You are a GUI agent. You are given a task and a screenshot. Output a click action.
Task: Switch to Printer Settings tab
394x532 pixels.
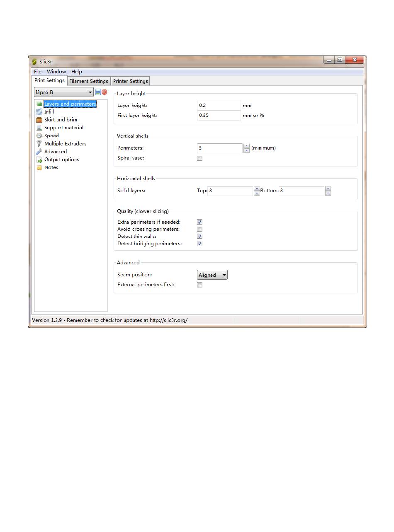(x=131, y=81)
